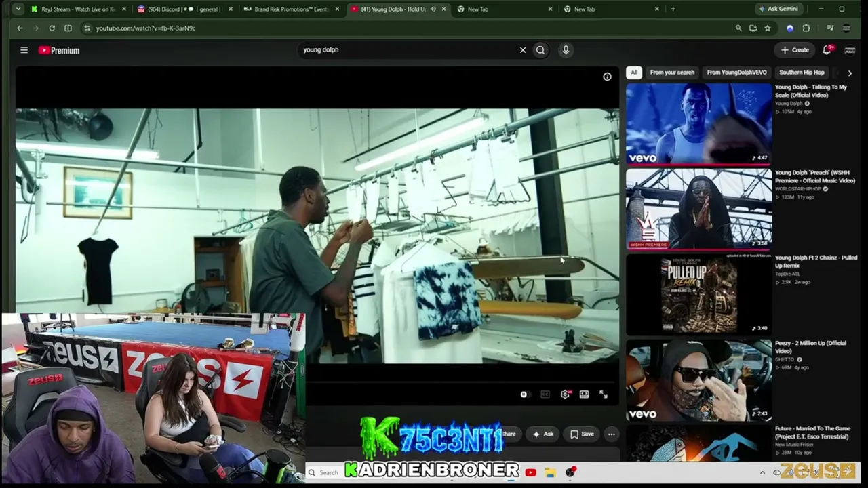Viewport: 868px width, 488px height.
Task: Submit search with the magnifier button
Action: pos(540,50)
